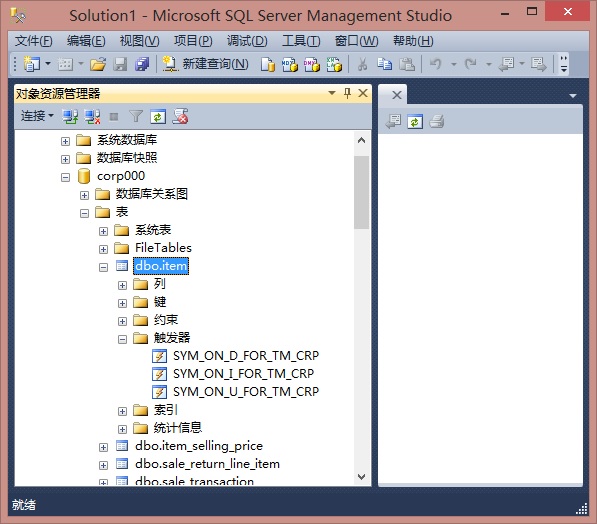The width and height of the screenshot is (597, 524).
Task: Open the toolbar overflow options button
Action: pyautogui.click(x=564, y=64)
